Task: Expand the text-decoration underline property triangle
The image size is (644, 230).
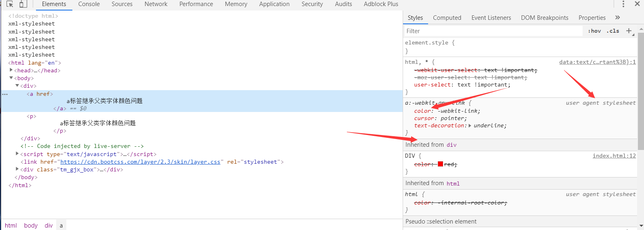Action: pyautogui.click(x=470, y=126)
